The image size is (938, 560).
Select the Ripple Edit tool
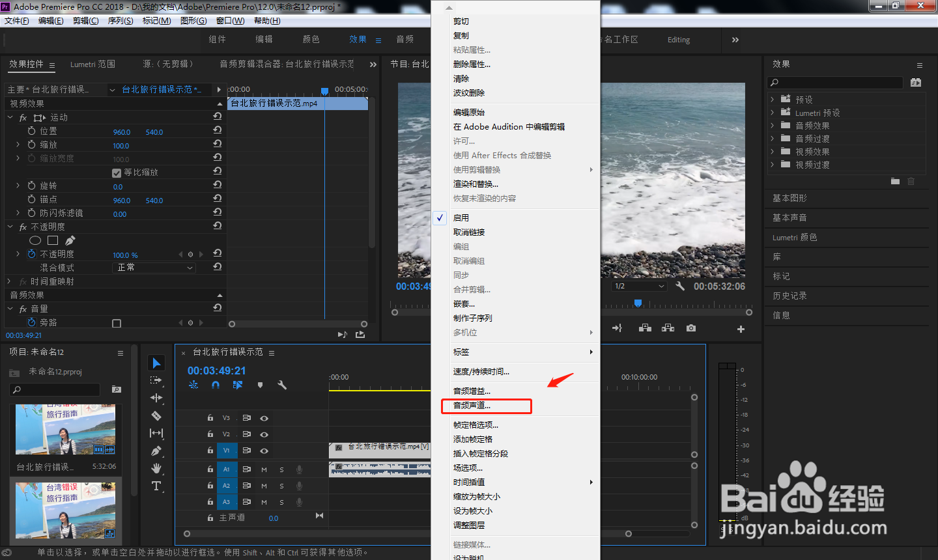point(156,398)
